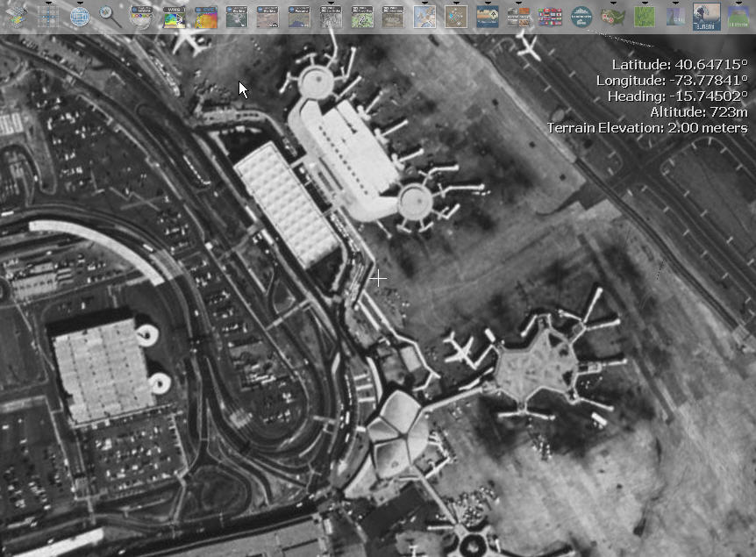Click the SVS colorful heat-map icon
The width and height of the screenshot is (756, 557).
[205, 16]
